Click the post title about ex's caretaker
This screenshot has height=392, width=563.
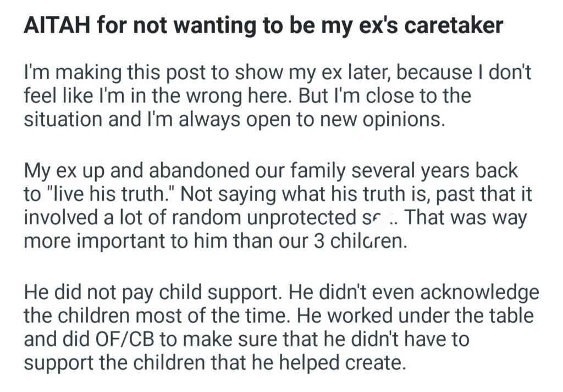[263, 25]
